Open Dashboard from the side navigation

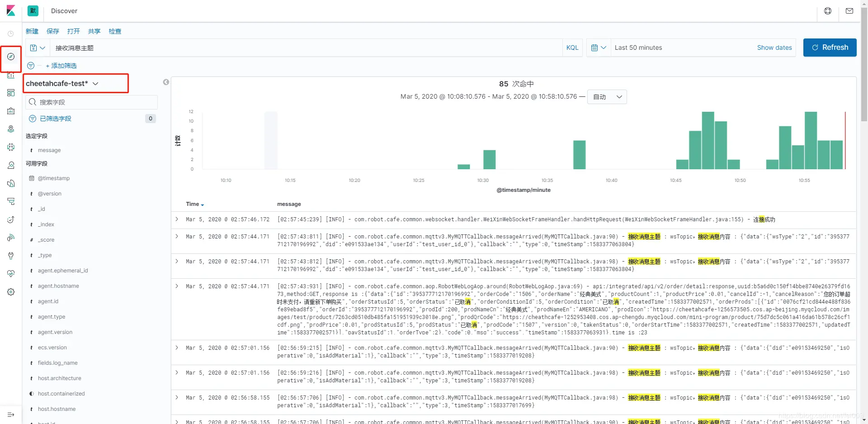(x=11, y=93)
